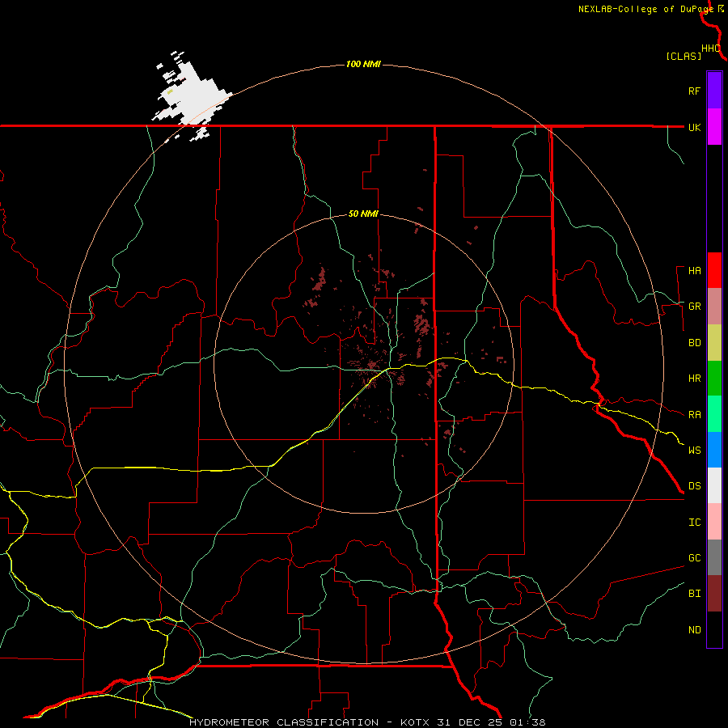The height and width of the screenshot is (728, 728).
Task: Click the GR legend label
Action: [694, 307]
